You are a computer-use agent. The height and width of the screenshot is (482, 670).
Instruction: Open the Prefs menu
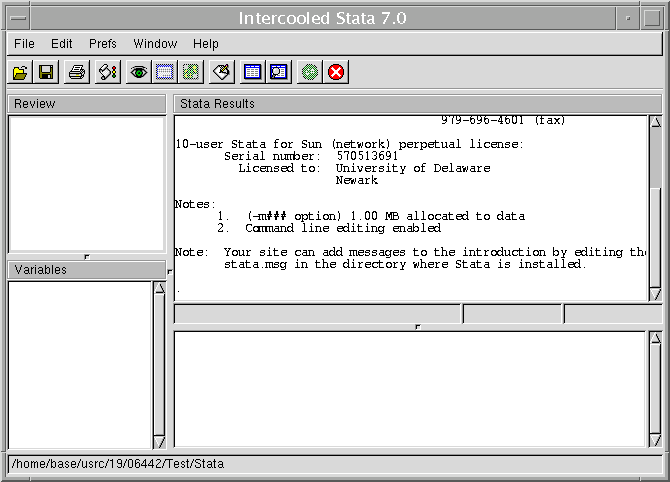pos(103,44)
